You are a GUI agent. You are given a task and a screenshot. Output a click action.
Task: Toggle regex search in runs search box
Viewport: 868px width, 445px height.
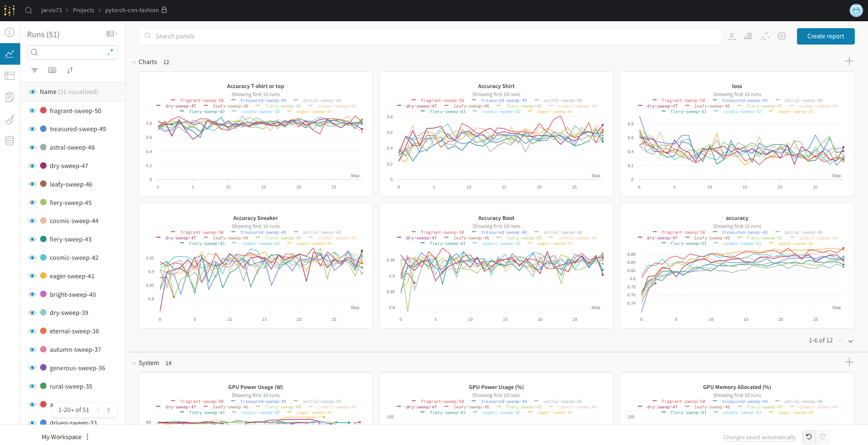(110, 52)
